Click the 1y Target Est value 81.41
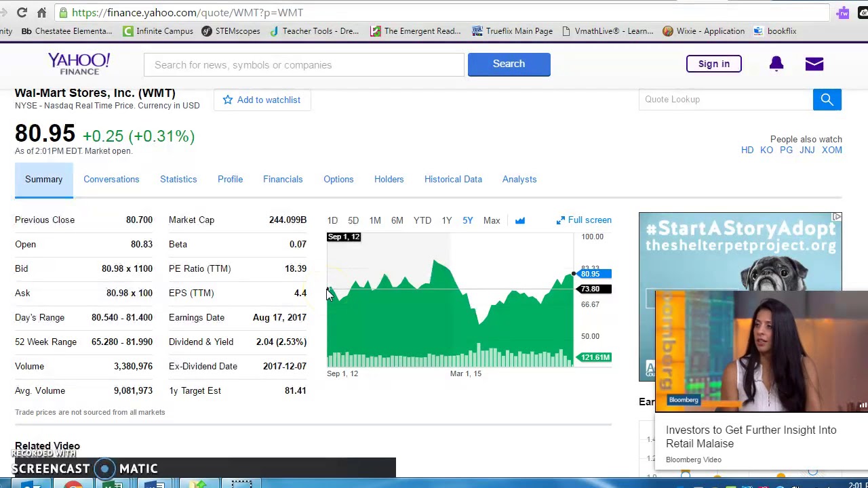This screenshot has width=868, height=488. [x=296, y=390]
